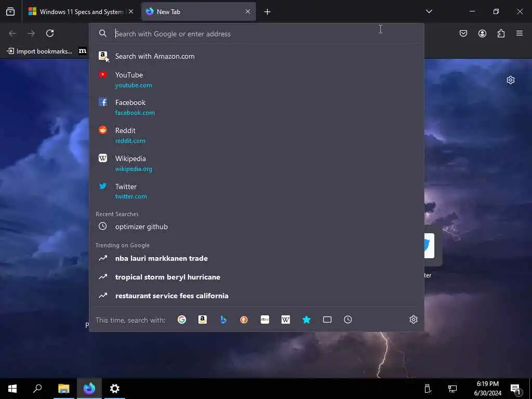Open the Pocket save icon
The height and width of the screenshot is (399, 532).
[463, 33]
